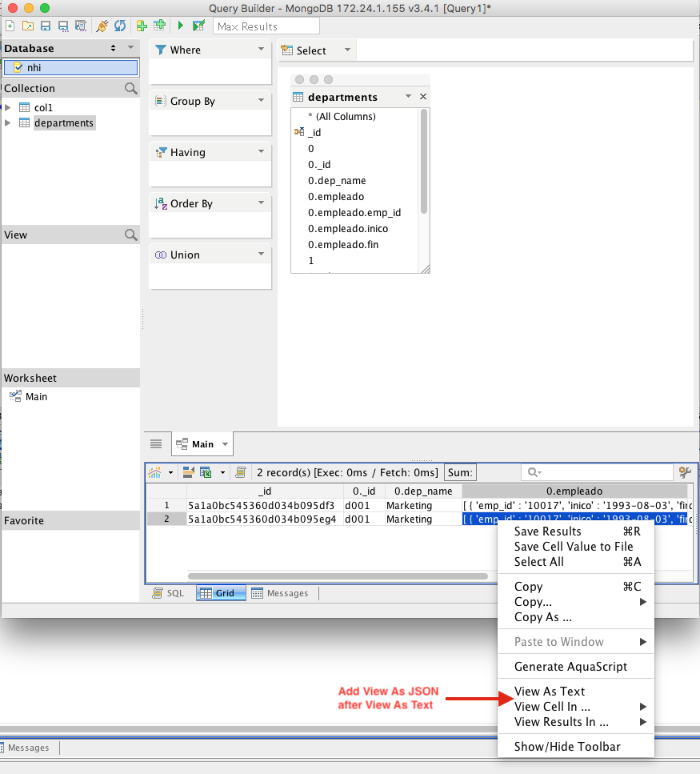The height and width of the screenshot is (774, 700).
Task: Click the new query document icon
Action: click(x=10, y=26)
